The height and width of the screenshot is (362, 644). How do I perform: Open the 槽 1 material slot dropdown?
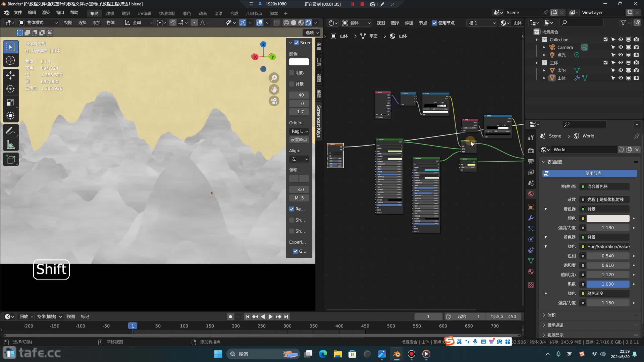[482, 23]
